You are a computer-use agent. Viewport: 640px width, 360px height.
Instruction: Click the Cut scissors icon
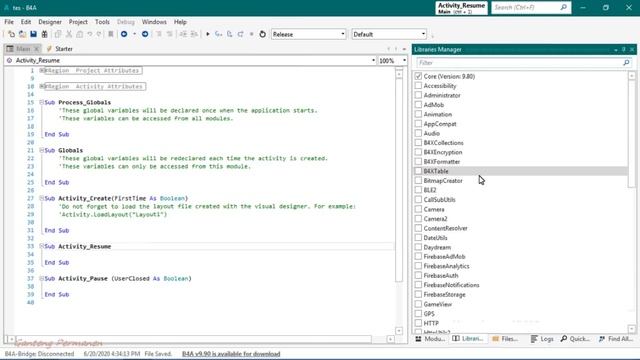69,34
